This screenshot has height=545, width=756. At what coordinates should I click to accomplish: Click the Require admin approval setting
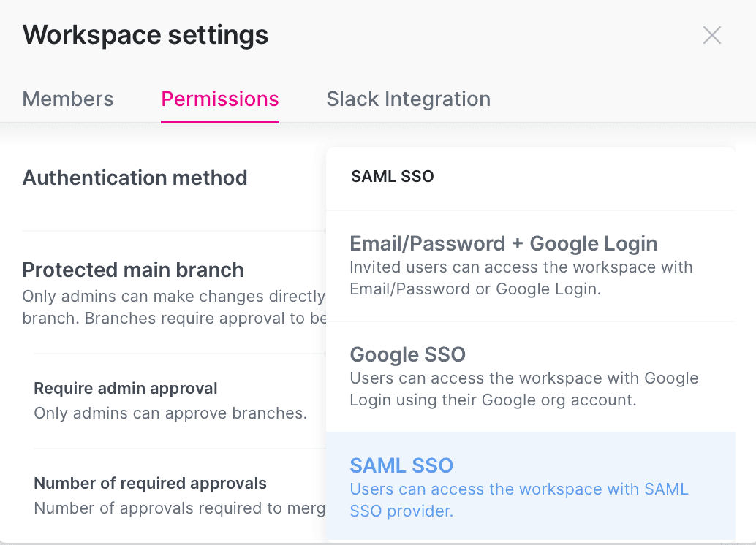pyautogui.click(x=125, y=388)
